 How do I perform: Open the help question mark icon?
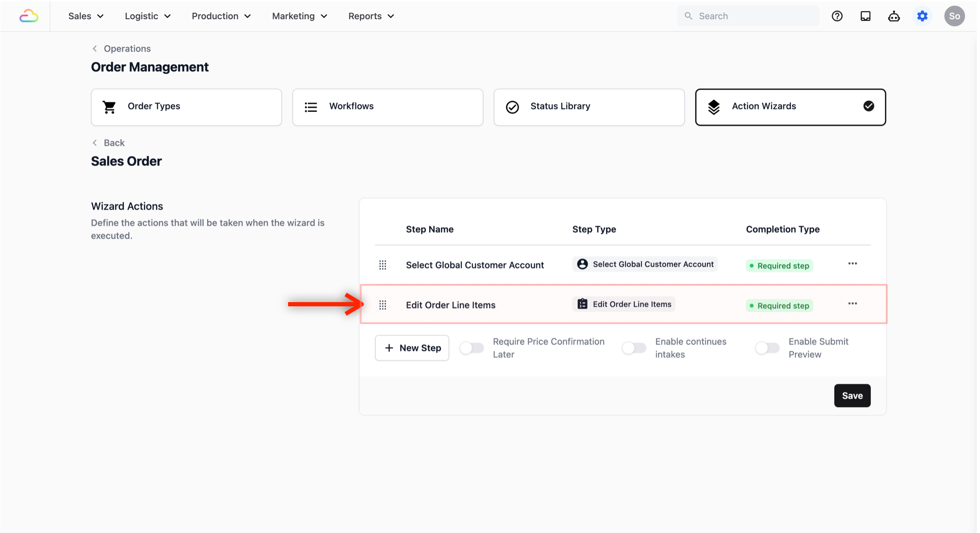click(837, 16)
